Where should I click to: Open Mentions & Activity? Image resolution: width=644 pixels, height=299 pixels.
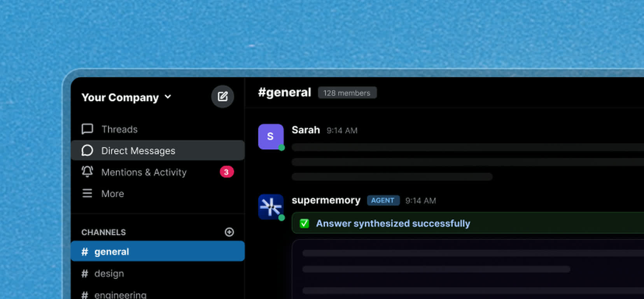158,172
